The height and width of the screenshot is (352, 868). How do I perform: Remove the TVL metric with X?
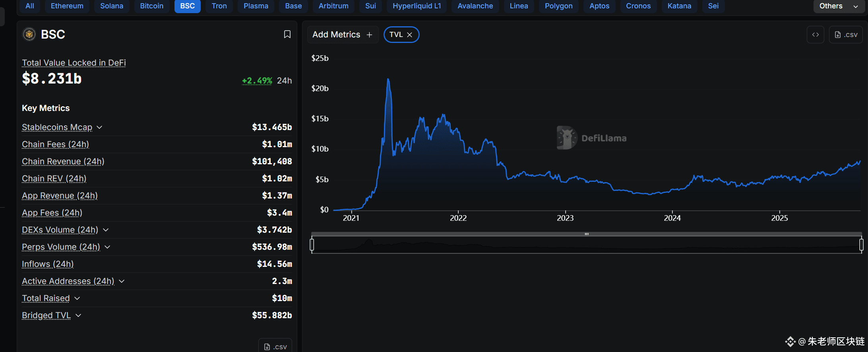(410, 35)
